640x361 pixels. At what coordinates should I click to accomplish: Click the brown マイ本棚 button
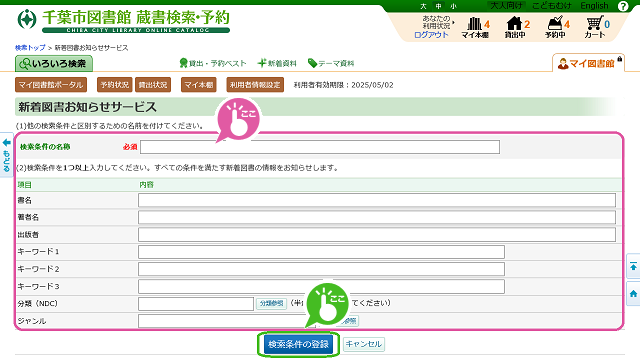tap(199, 85)
